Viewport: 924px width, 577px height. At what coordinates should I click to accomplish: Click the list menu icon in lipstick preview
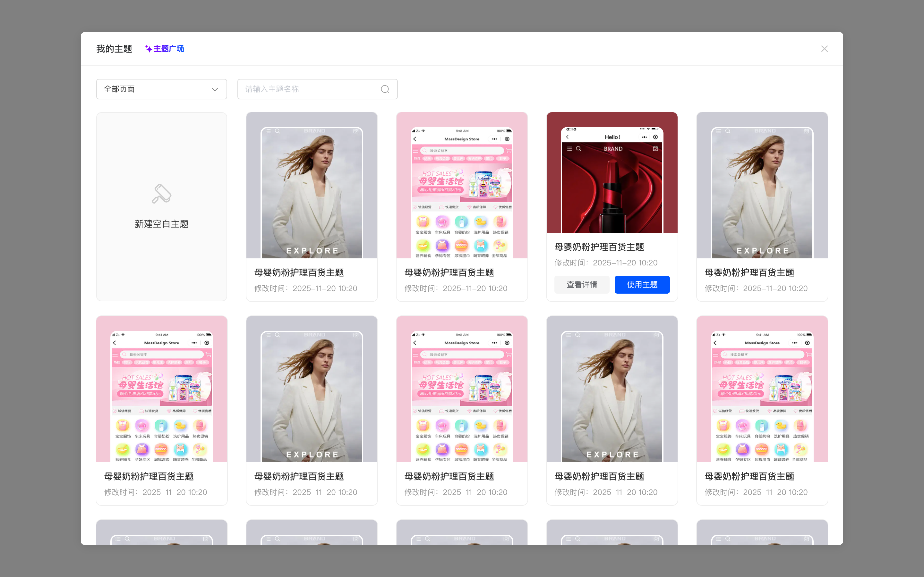(569, 149)
